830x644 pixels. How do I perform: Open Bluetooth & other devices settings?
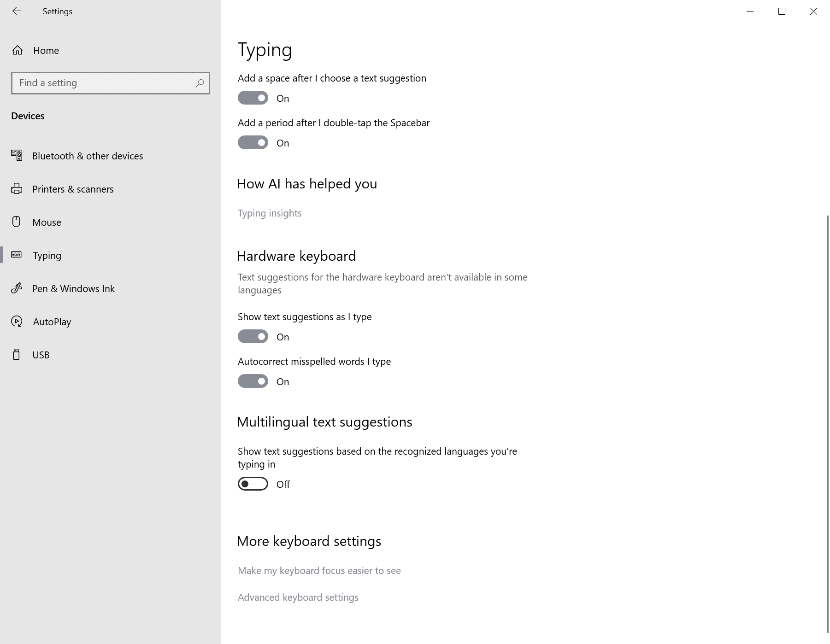[88, 156]
